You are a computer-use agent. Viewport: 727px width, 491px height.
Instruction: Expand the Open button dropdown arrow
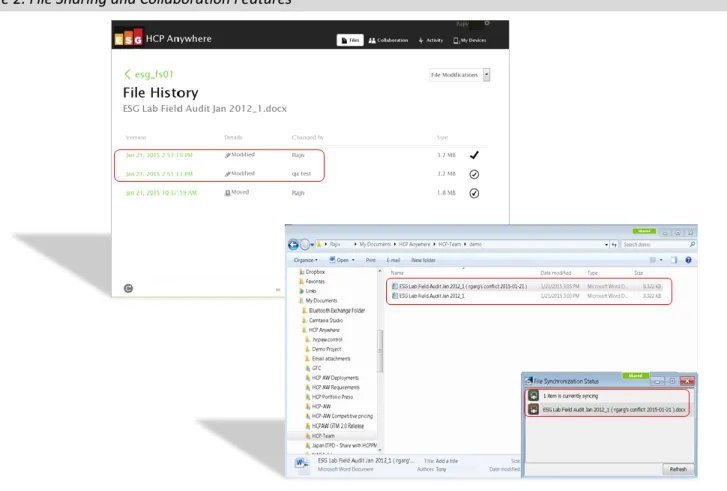[353, 260]
